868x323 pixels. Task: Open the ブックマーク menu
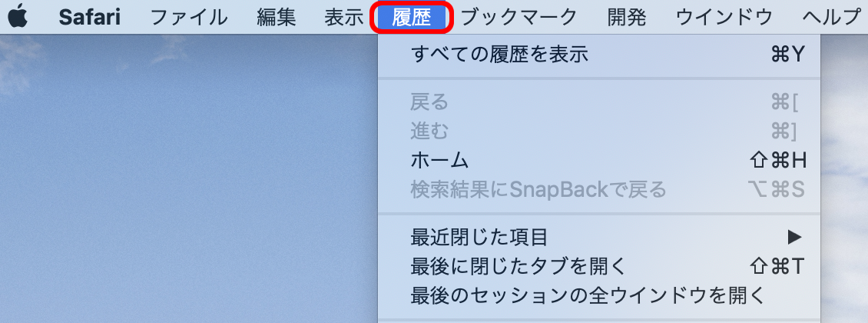[518, 17]
